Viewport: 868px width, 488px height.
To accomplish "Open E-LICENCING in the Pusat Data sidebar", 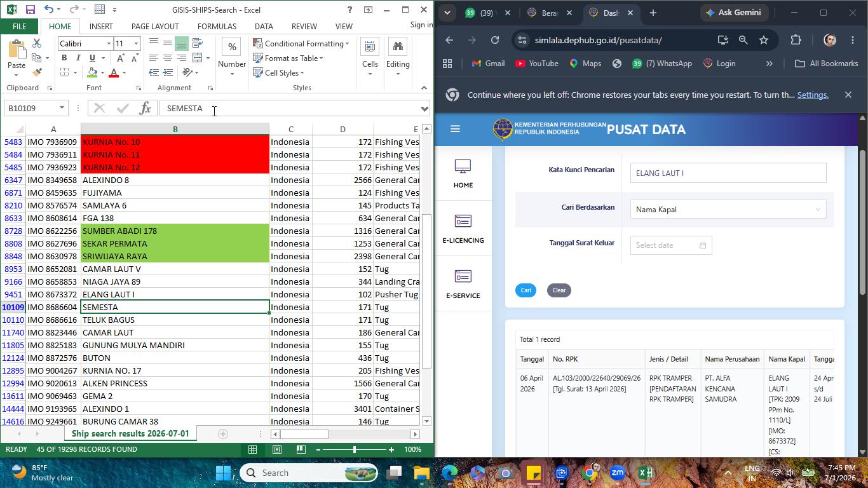I will pyautogui.click(x=463, y=229).
